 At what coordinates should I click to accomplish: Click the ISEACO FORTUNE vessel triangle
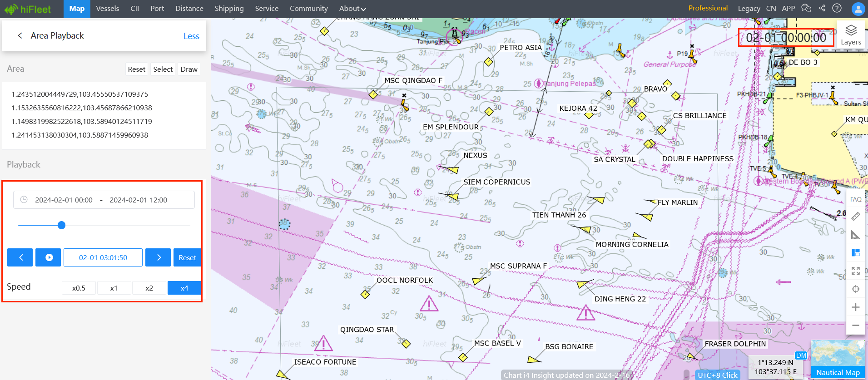pyautogui.click(x=283, y=375)
